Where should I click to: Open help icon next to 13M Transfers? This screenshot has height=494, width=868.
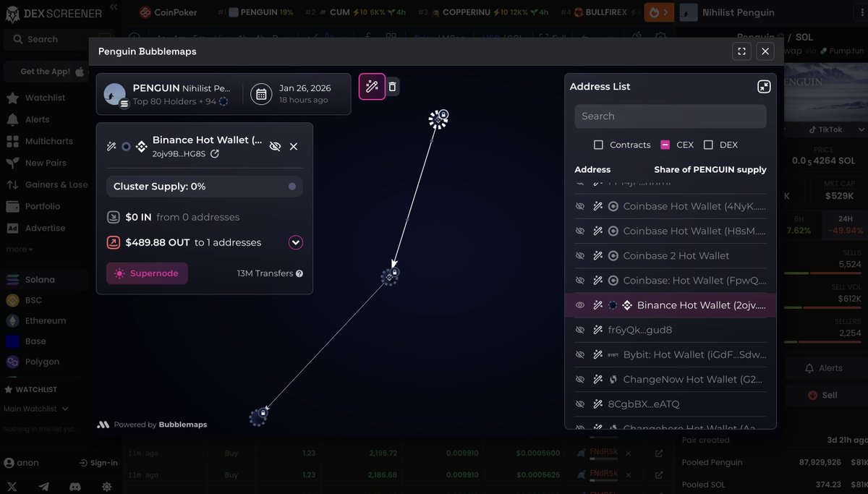(299, 273)
